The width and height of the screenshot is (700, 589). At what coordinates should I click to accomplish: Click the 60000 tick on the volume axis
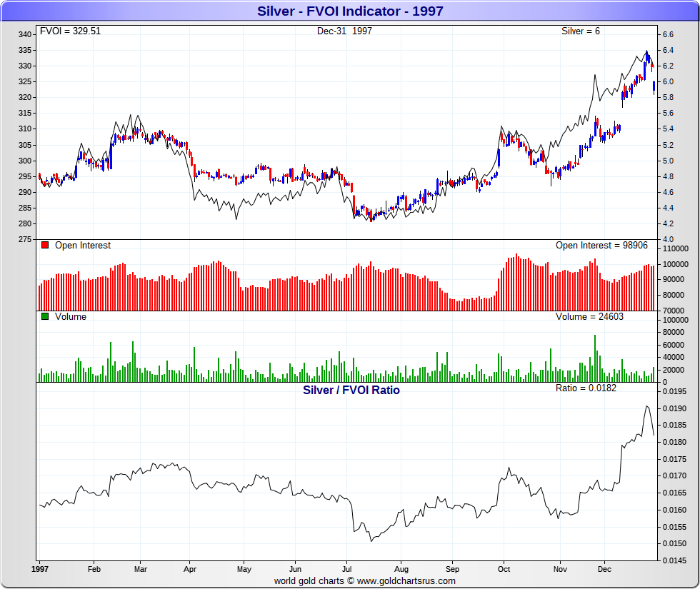(x=674, y=344)
